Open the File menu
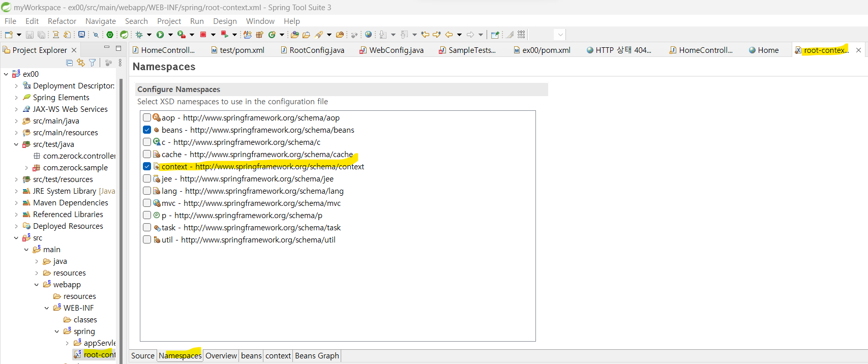This screenshot has width=868, height=364. pos(10,21)
